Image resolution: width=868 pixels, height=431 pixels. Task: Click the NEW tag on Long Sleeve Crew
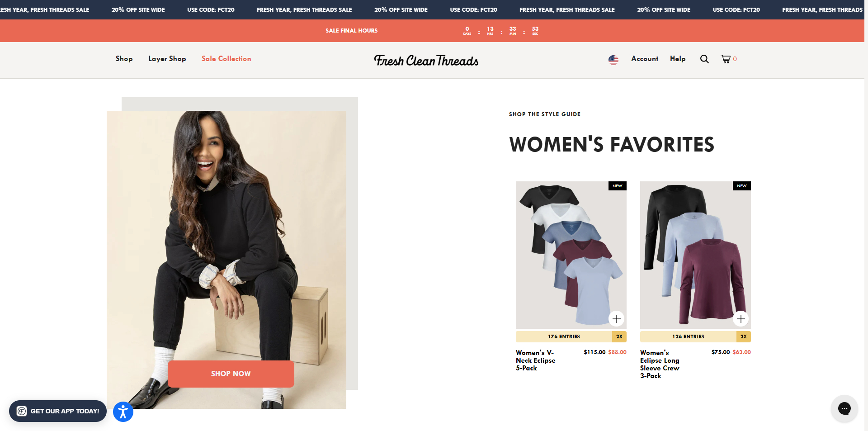point(742,186)
